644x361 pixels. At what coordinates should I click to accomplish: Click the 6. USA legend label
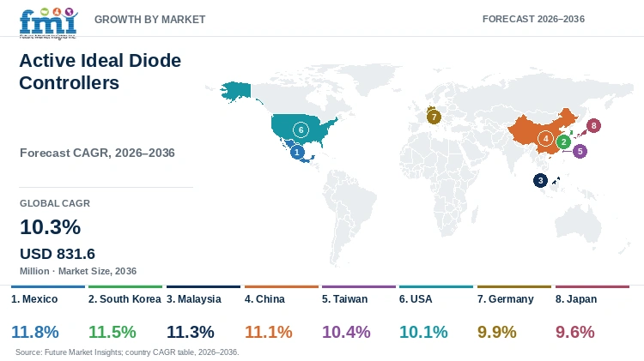416,299
